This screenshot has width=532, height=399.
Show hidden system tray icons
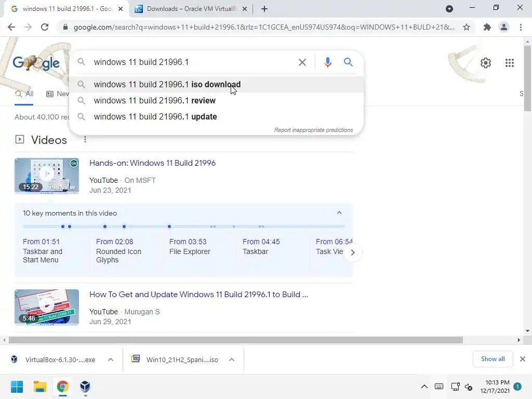coord(424,387)
